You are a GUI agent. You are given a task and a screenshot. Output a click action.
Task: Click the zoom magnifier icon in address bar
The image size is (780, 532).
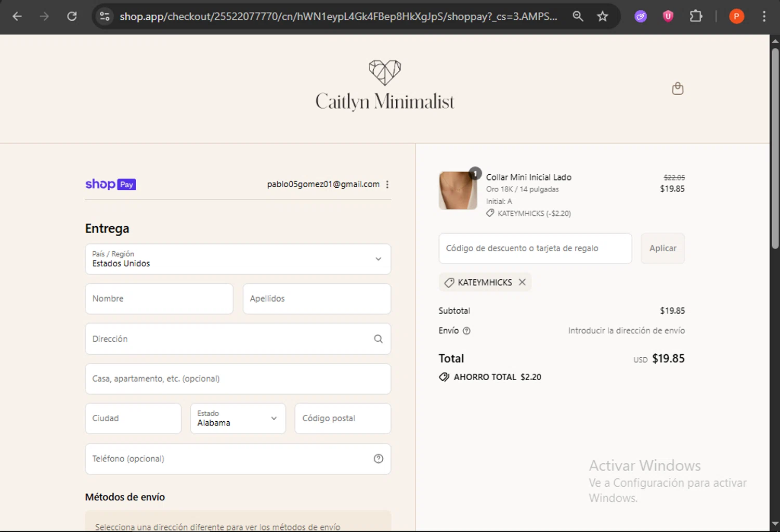[578, 16]
